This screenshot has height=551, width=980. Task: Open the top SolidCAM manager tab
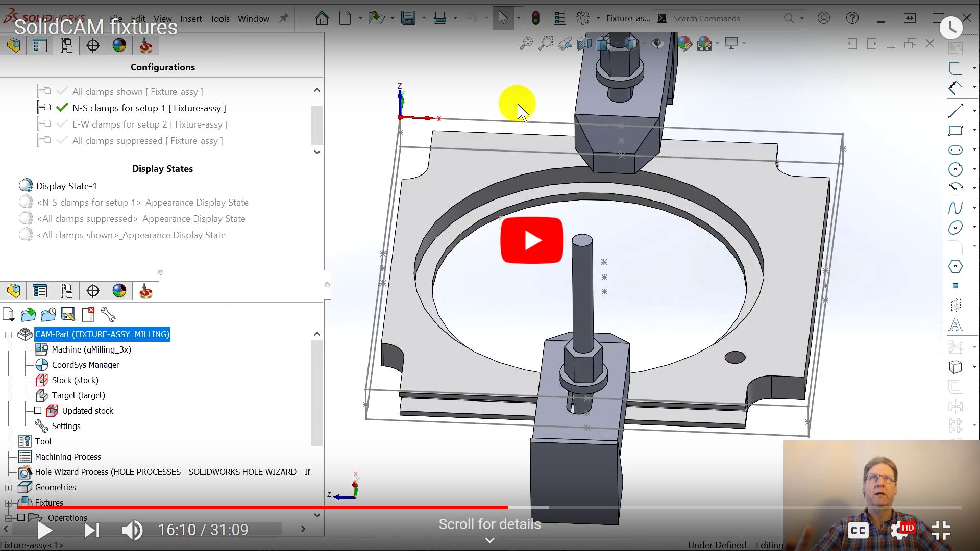tap(146, 45)
